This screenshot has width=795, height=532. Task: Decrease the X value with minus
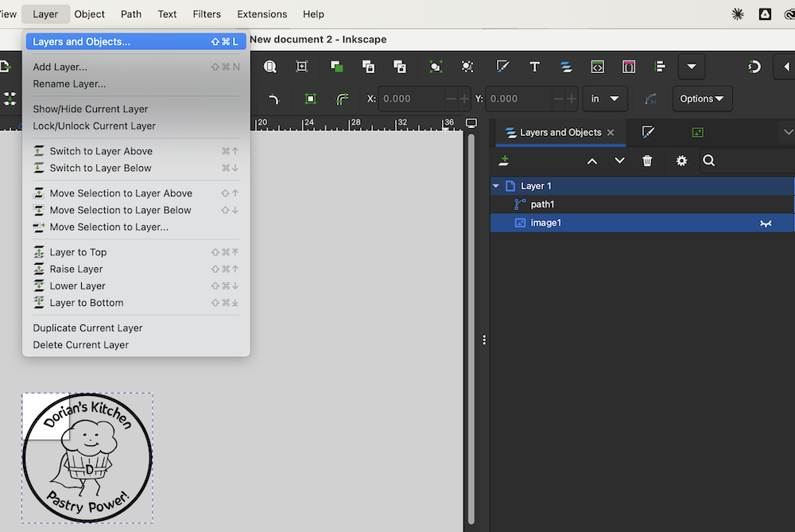(x=451, y=99)
